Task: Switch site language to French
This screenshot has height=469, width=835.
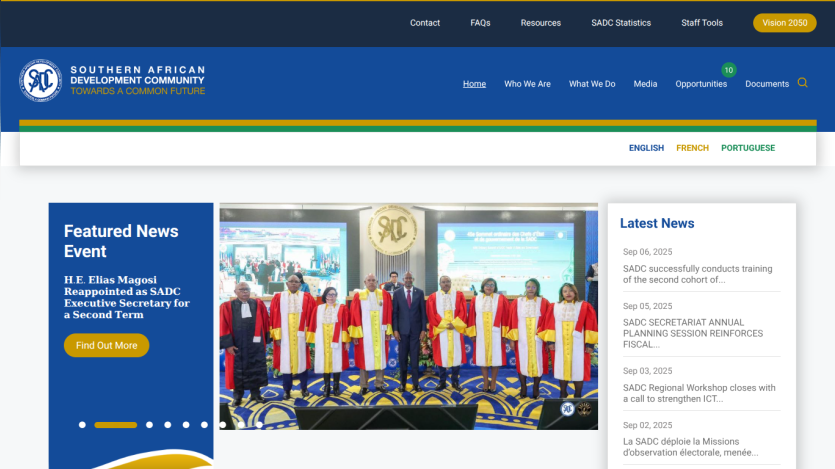Action: pos(692,148)
